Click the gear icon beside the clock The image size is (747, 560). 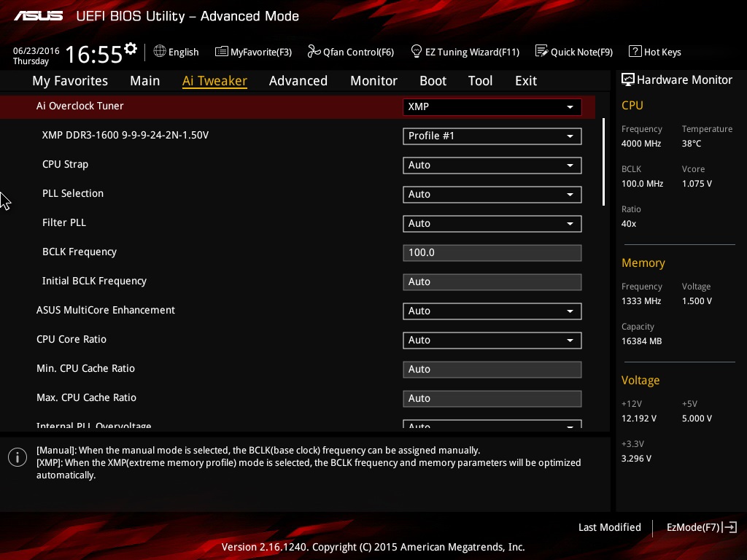pyautogui.click(x=131, y=49)
